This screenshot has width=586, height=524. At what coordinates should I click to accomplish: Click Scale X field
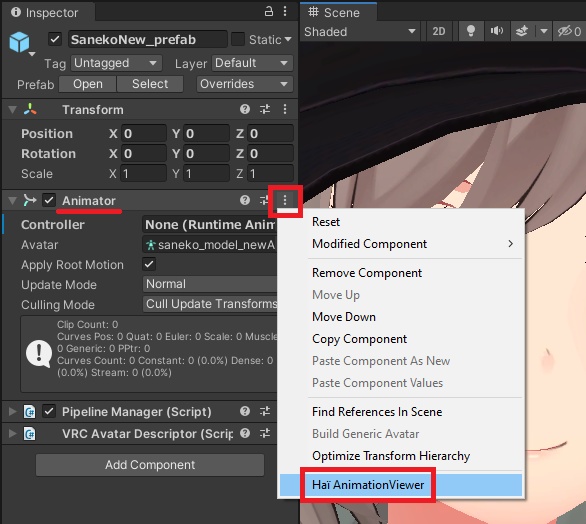[144, 173]
